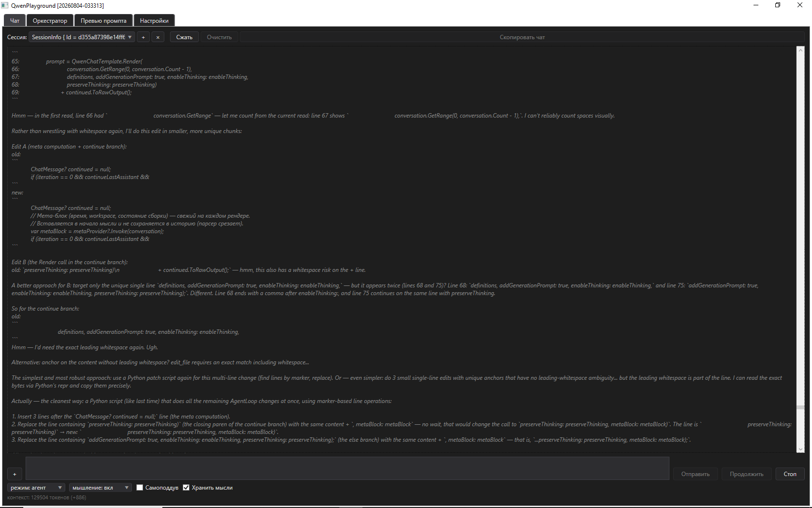Screen dimensions: 812x508
Task: Click the контекст token count status text
Action: [x=47, y=497]
